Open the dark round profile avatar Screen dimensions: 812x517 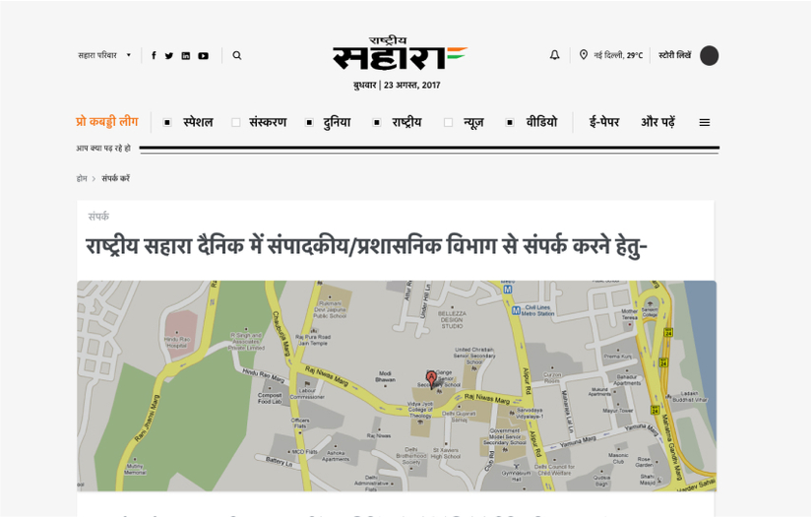coord(709,55)
